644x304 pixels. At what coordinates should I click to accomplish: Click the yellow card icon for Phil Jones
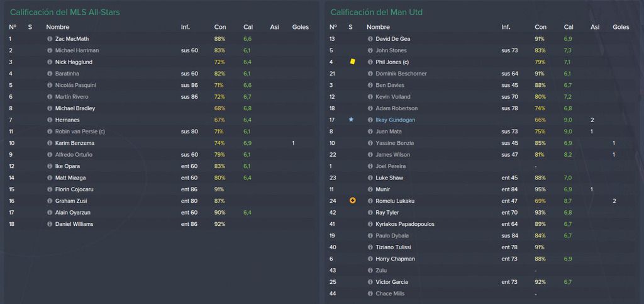tap(352, 62)
